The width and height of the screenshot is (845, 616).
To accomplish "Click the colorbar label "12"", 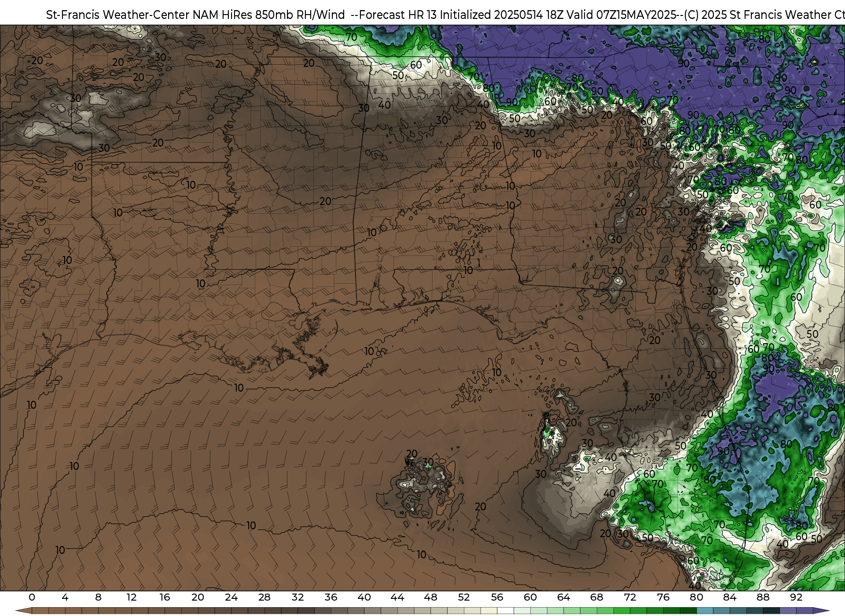I will [x=132, y=597].
